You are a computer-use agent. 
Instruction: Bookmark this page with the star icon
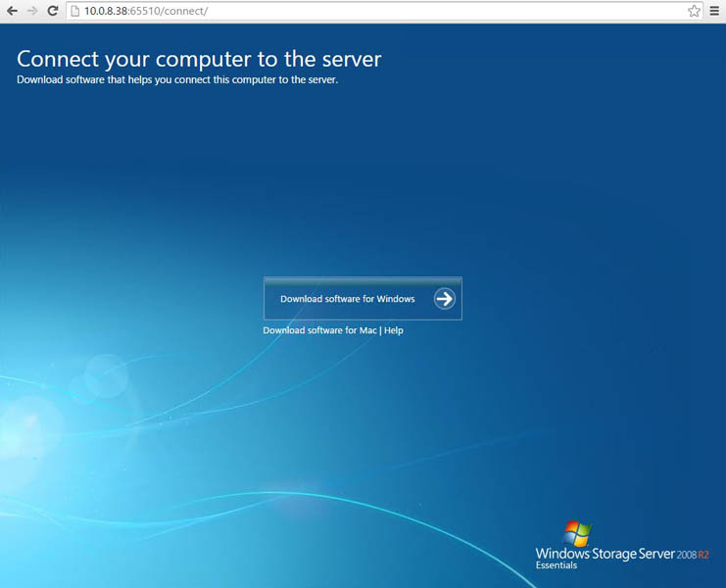click(x=694, y=11)
